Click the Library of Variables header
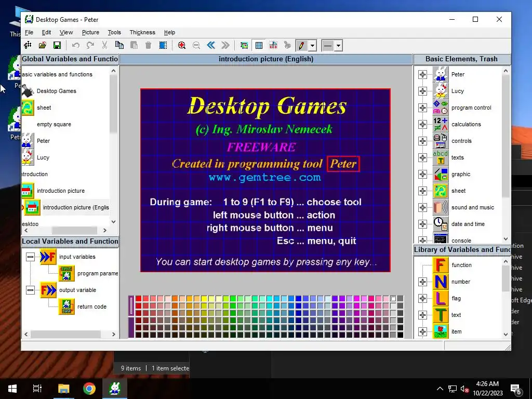 tap(462, 250)
